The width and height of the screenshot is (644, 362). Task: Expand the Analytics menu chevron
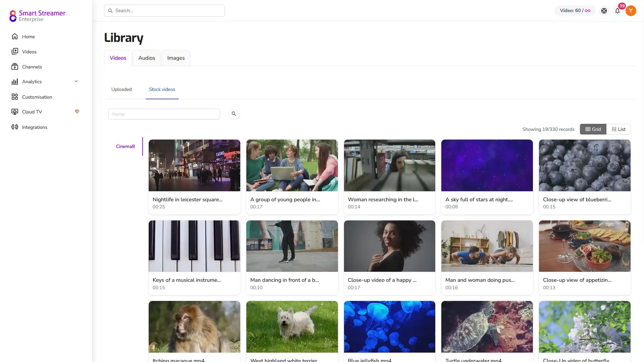76,81
